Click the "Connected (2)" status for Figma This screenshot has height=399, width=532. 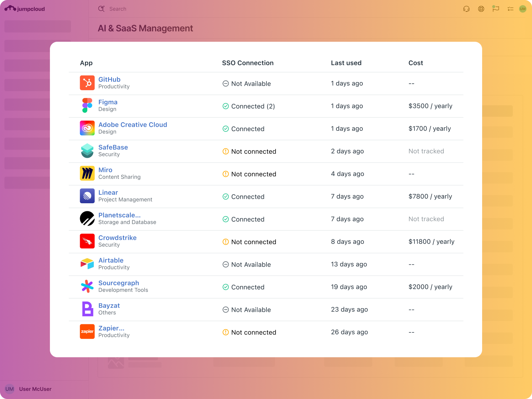(253, 106)
